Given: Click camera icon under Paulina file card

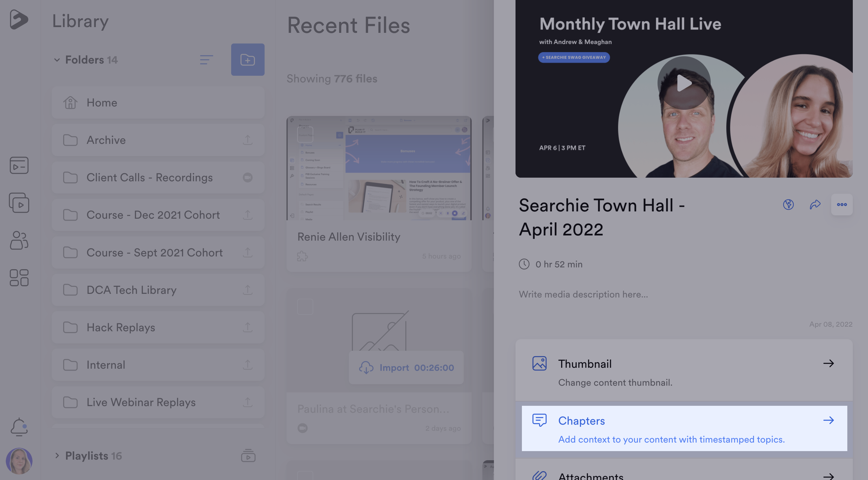Looking at the screenshot, I should 302,428.
